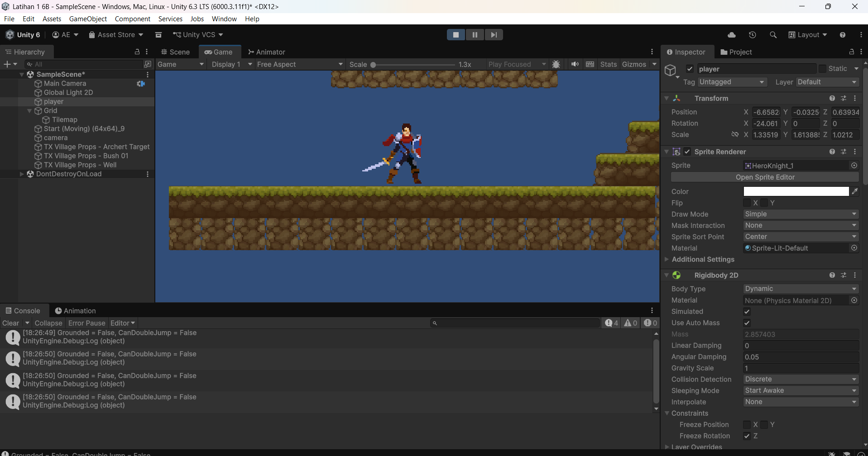
Task: Open SampleScene options kebab menu
Action: 148,74
